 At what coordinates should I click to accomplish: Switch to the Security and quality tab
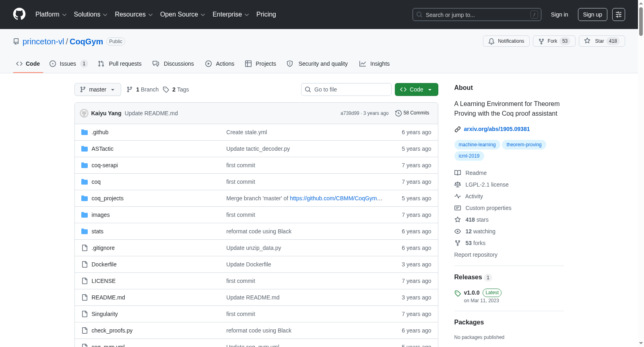[317, 64]
